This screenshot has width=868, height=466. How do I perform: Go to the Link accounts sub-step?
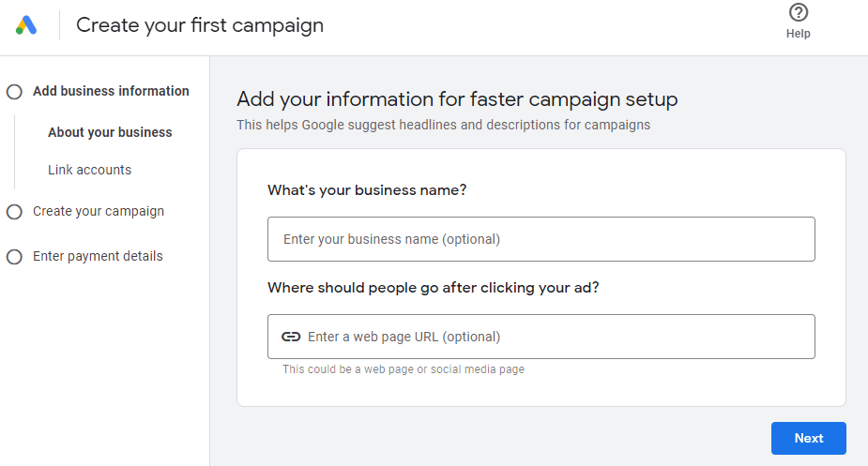point(90,170)
